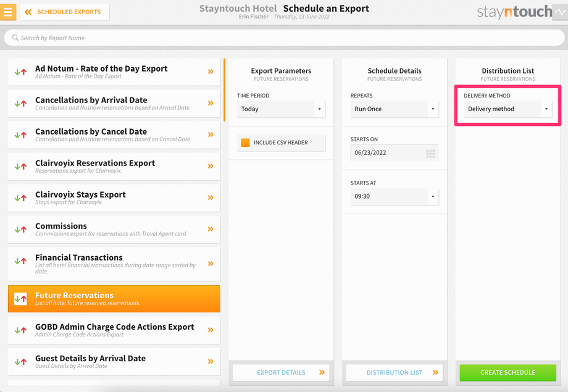Image resolution: width=568 pixels, height=392 pixels.
Task: Go back to Scheduled Exports
Action: coord(65,12)
